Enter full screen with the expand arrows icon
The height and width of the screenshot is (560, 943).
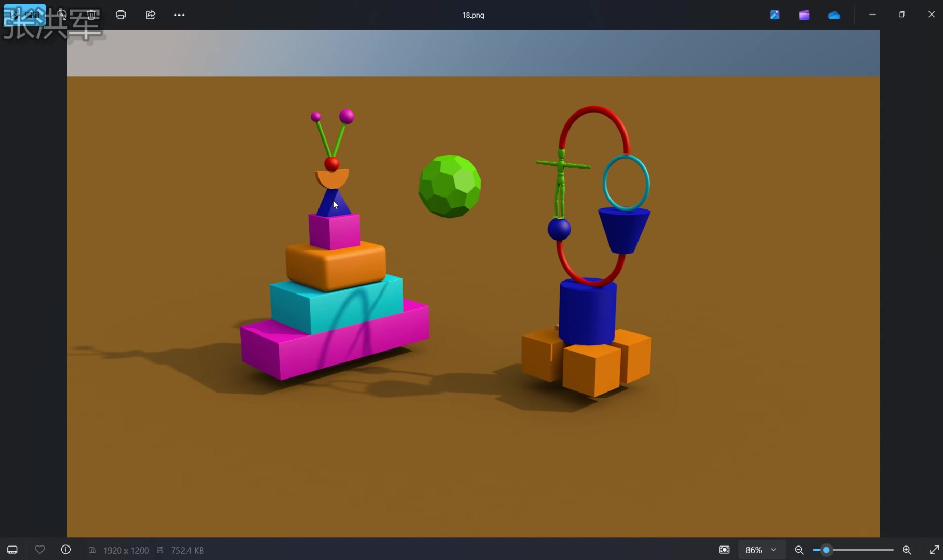tap(934, 550)
